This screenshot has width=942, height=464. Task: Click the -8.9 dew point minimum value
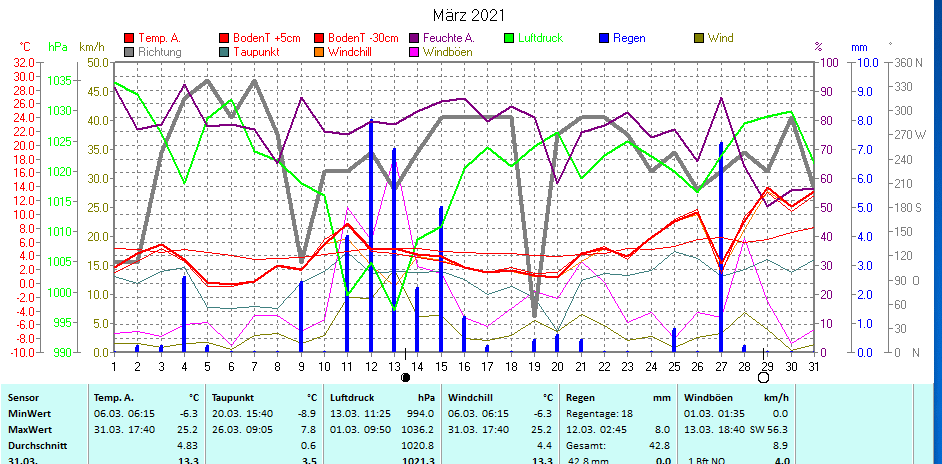tap(308, 414)
